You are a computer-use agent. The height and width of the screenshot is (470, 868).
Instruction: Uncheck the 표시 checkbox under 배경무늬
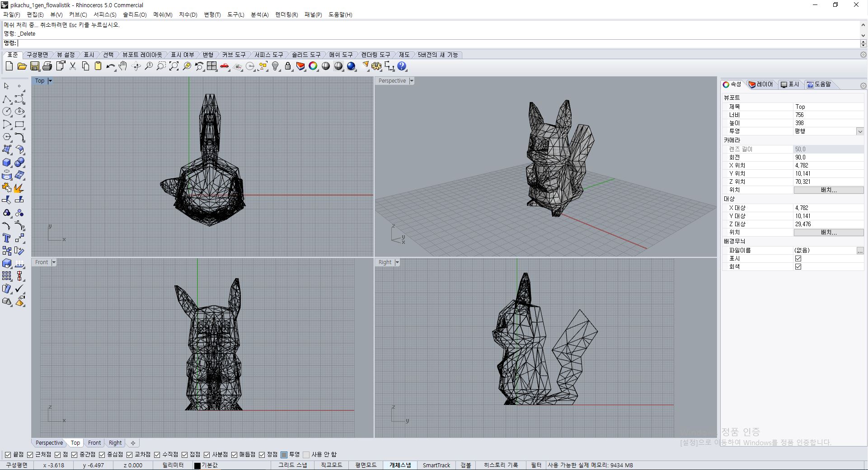point(798,259)
